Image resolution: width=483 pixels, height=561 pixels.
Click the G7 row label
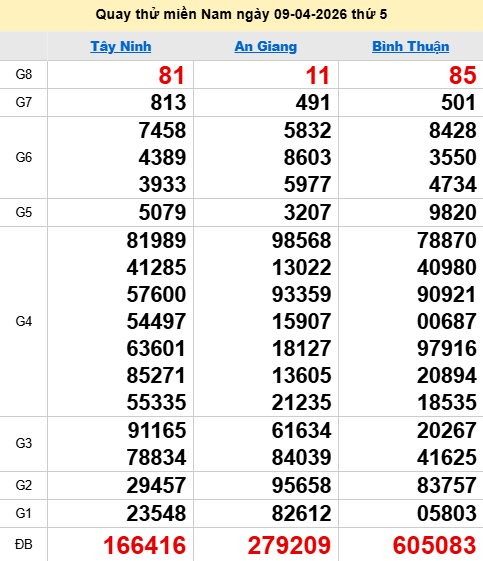[24, 102]
